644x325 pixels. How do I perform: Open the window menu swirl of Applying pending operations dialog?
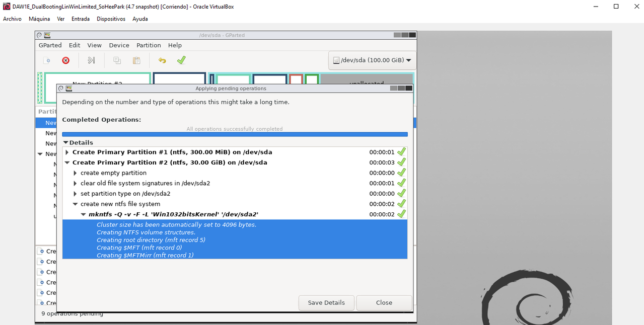tap(61, 89)
